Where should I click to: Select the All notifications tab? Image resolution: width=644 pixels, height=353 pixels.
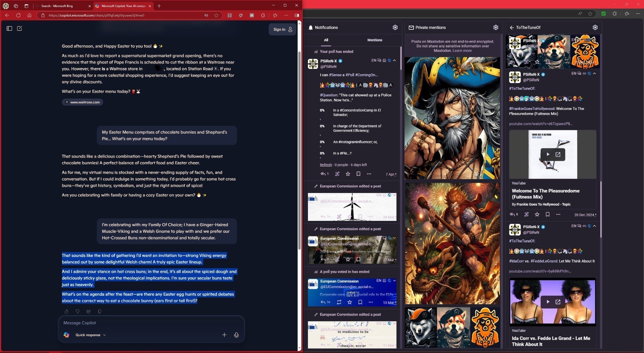click(x=326, y=40)
